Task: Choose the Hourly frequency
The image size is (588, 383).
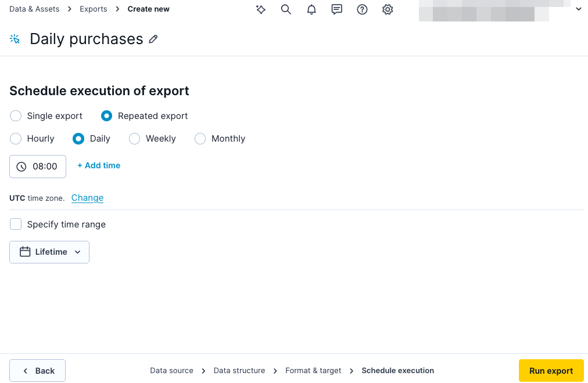Action: coord(16,139)
